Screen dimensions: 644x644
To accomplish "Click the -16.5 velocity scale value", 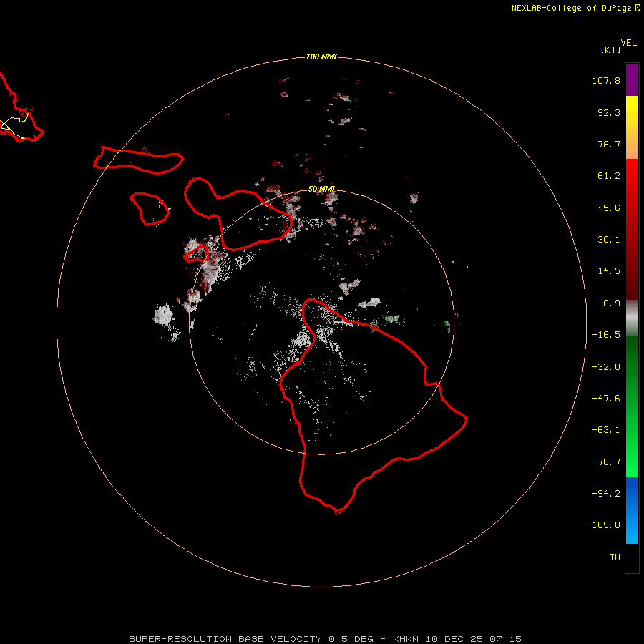I will pos(606,335).
